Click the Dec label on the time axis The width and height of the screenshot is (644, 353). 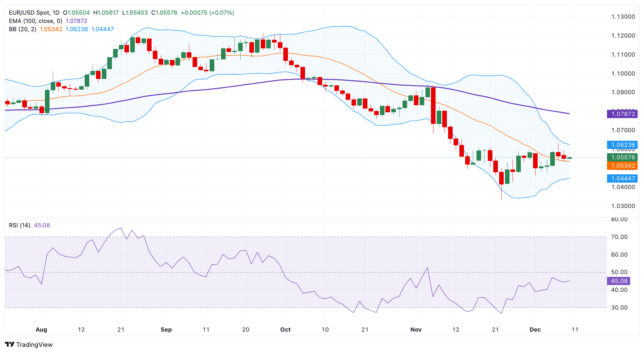535,330
